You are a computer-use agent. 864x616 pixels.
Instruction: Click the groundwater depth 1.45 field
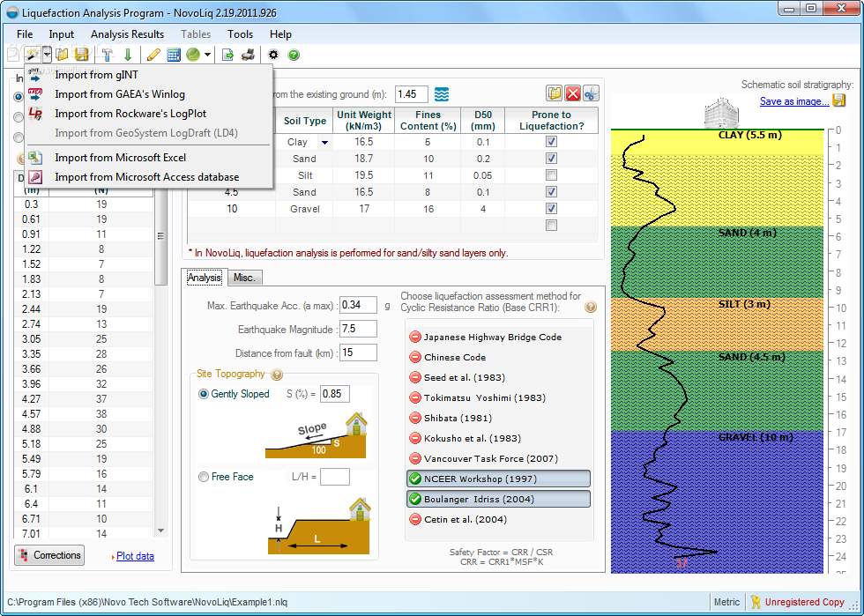[x=412, y=94]
